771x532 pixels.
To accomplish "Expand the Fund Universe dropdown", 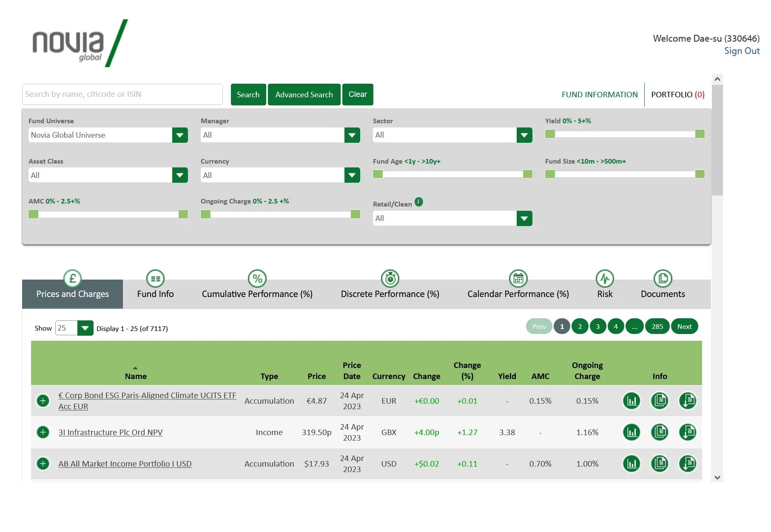I will (180, 135).
